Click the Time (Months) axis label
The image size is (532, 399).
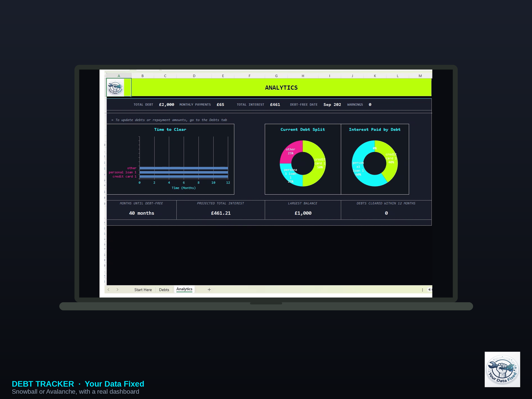[x=183, y=188]
